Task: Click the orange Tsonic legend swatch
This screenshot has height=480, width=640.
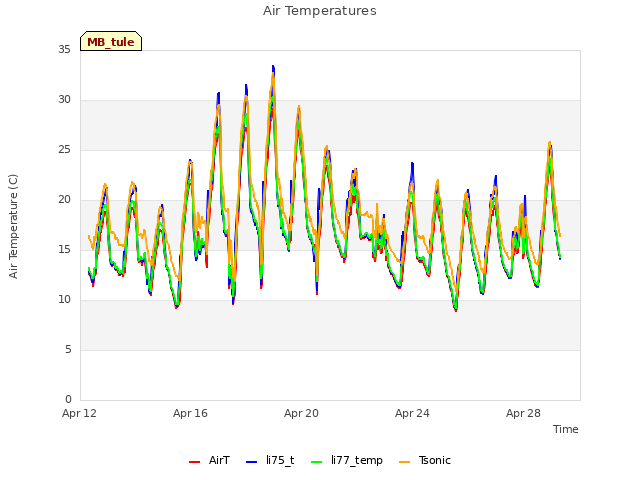Action: 404,462
